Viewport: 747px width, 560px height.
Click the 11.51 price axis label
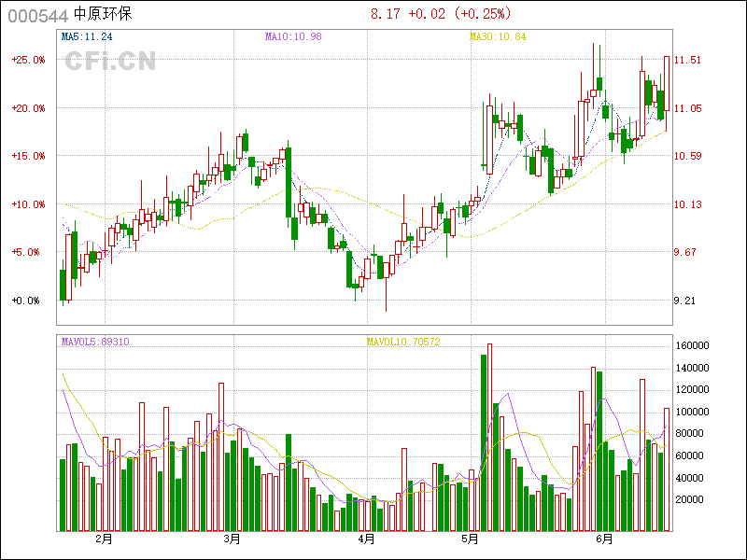(688, 60)
